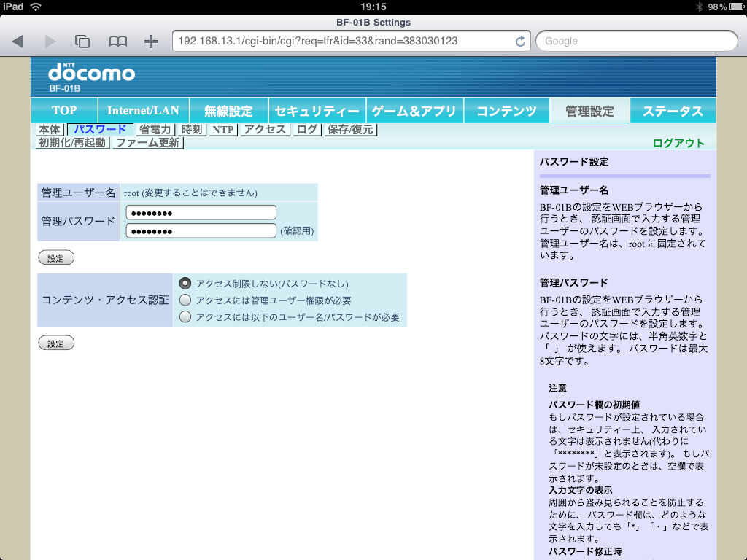Image resolution: width=747 pixels, height=560 pixels.
Task: Go to the ファーム更新 submenu
Action: point(148,143)
